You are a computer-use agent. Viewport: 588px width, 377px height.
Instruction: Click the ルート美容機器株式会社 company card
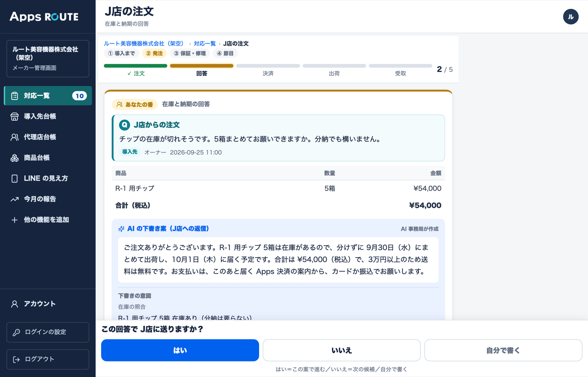tap(48, 58)
